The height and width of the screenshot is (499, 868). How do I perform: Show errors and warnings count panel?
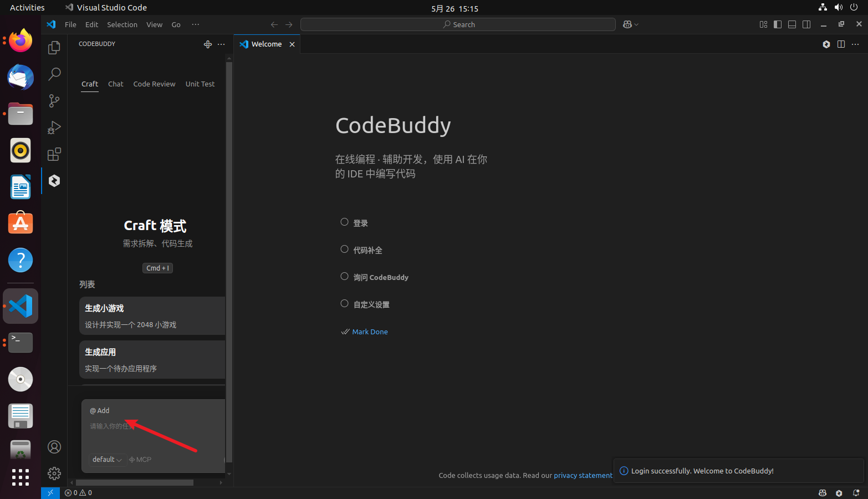point(78,493)
